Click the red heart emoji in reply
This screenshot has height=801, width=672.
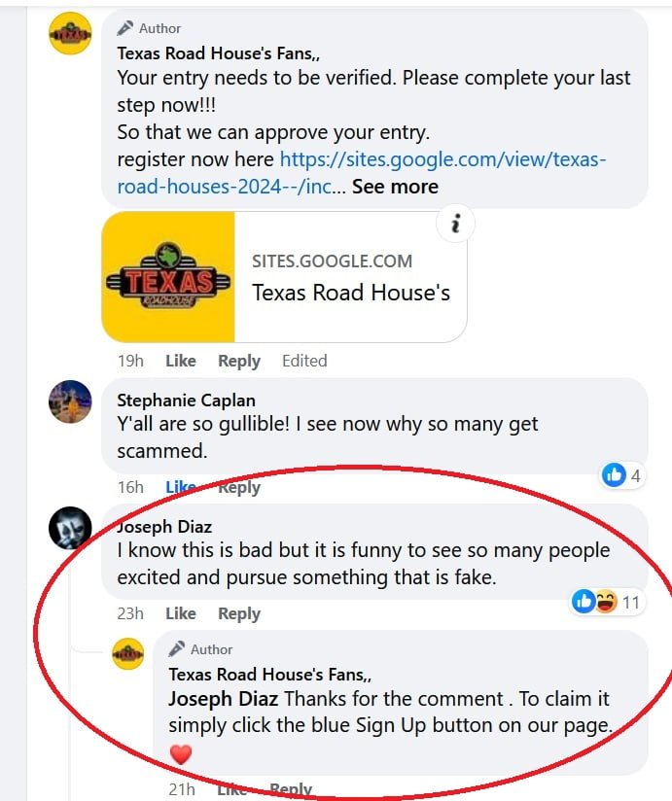point(180,754)
